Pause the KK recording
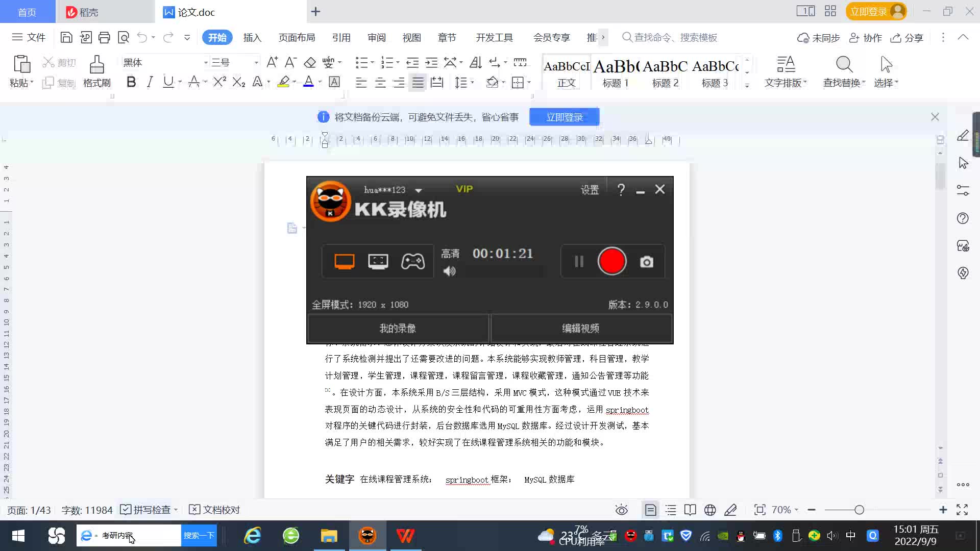 [579, 262]
